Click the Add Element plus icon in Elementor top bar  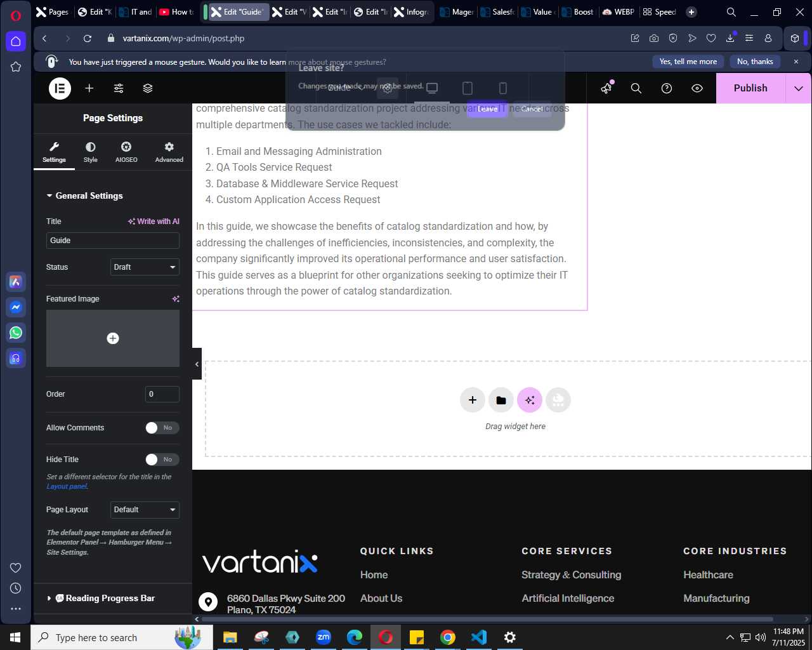click(x=89, y=88)
